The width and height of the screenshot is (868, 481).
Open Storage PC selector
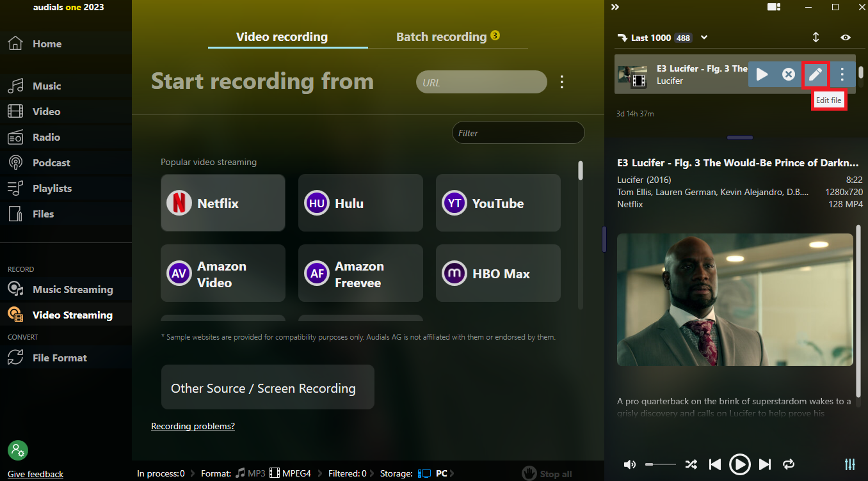coord(436,473)
